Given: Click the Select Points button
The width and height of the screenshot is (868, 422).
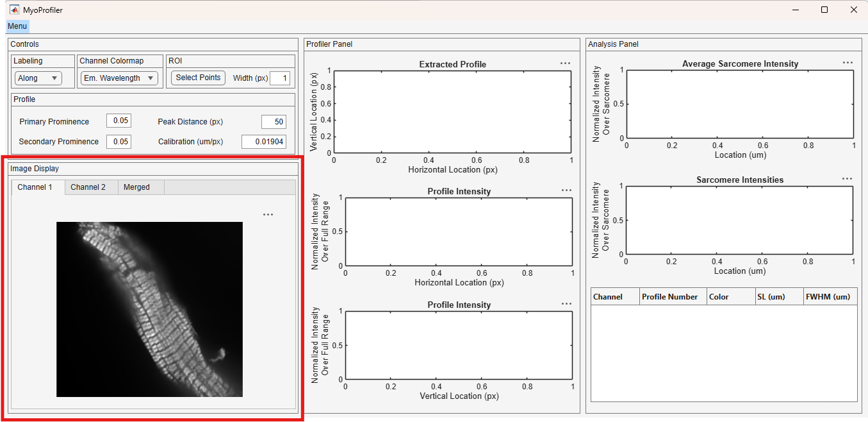Looking at the screenshot, I should pos(198,78).
